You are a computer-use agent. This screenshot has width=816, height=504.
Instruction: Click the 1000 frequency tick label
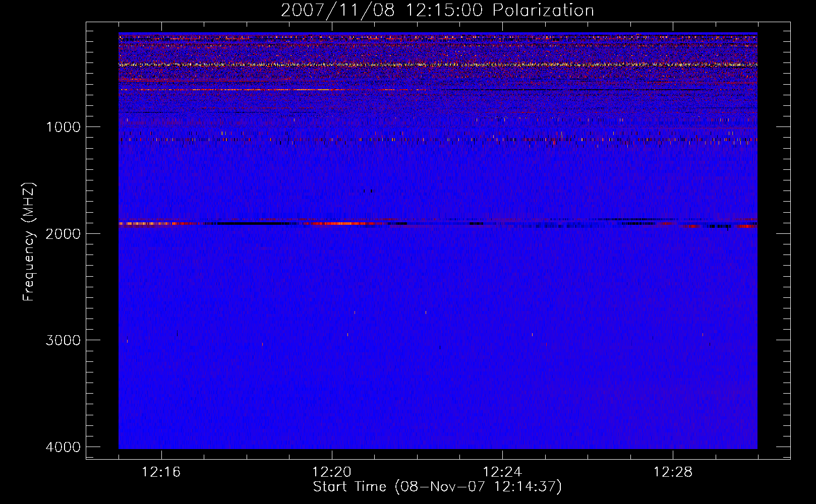pos(63,127)
